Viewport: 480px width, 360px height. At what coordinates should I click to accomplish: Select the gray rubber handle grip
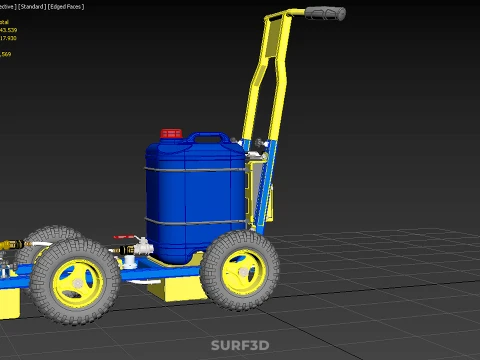325,13
